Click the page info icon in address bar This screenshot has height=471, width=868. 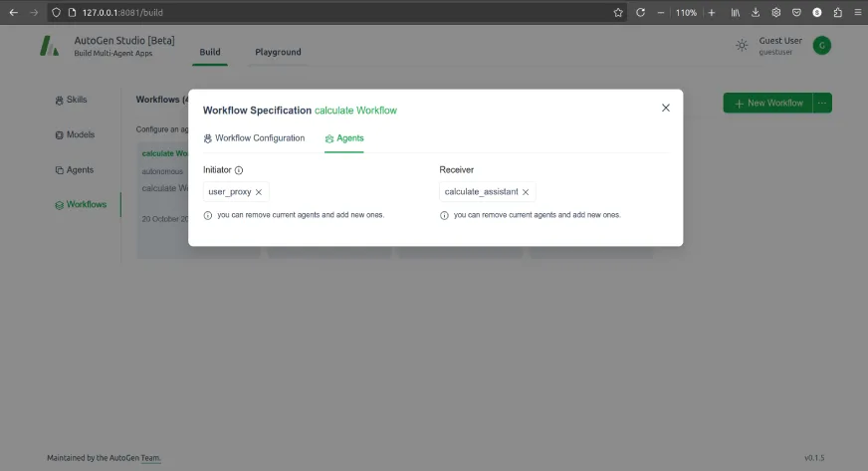72,12
